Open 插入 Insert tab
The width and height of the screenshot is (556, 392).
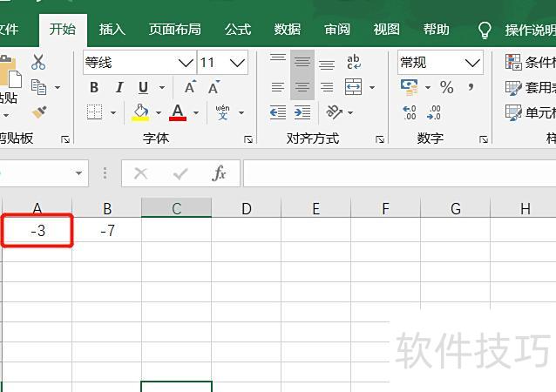[112, 29]
